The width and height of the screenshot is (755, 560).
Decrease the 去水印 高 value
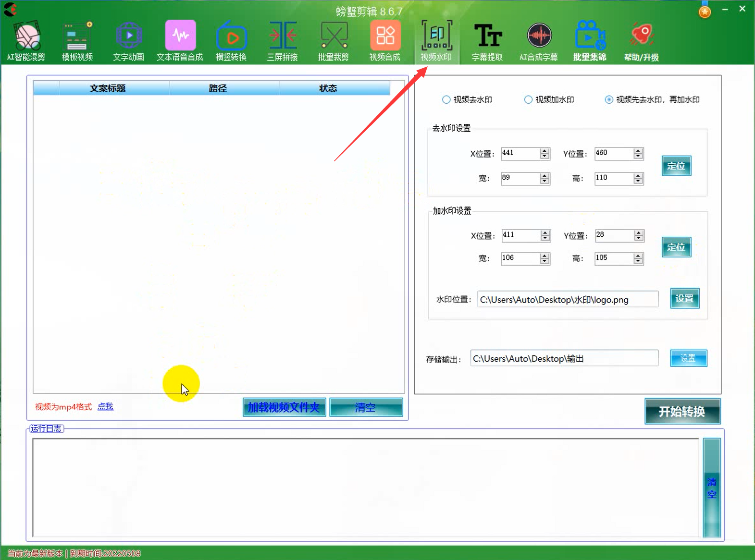pyautogui.click(x=638, y=181)
